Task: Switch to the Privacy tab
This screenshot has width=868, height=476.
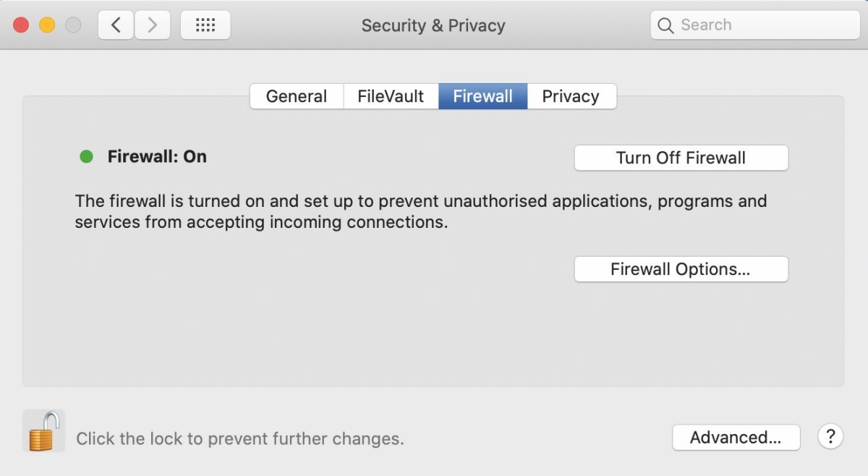Action: 571,96
